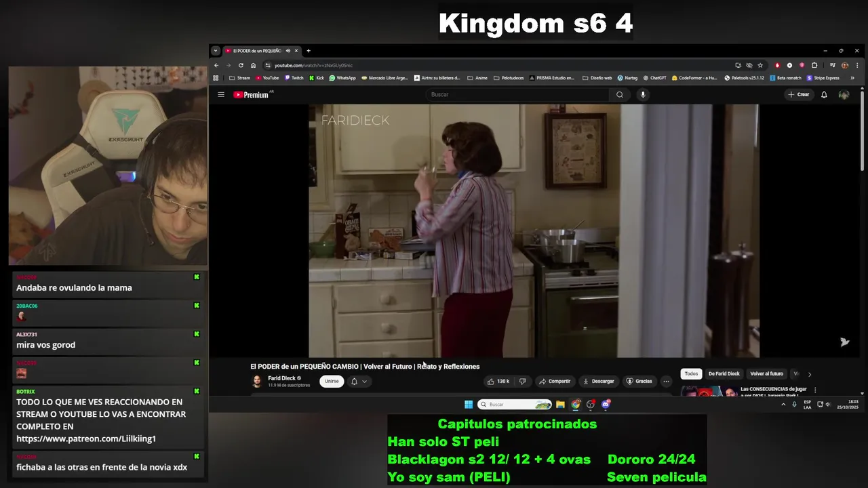Go back with the browser back arrow

click(x=216, y=65)
